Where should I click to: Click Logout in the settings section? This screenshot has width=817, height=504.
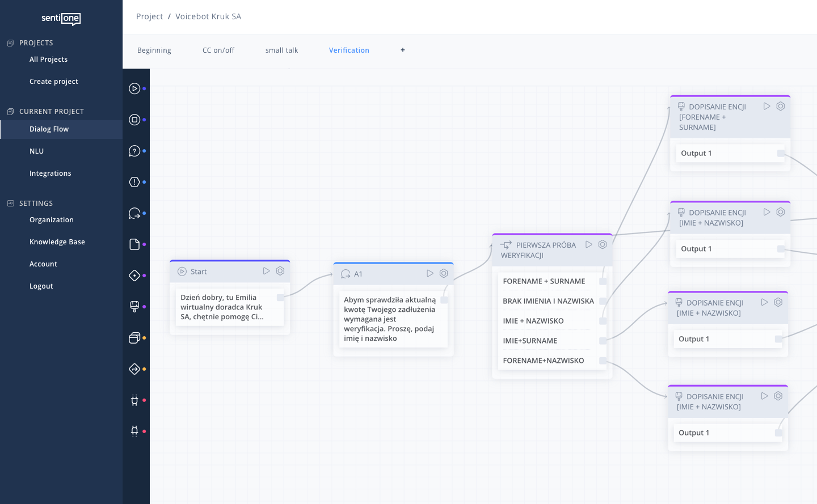[x=41, y=286]
